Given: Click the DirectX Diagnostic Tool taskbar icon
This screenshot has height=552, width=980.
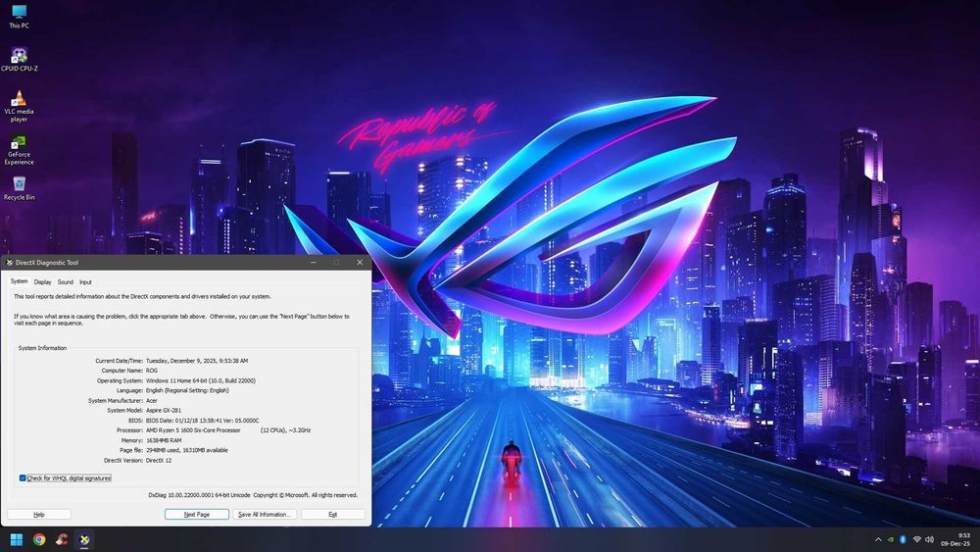Looking at the screenshot, I should tap(84, 539).
